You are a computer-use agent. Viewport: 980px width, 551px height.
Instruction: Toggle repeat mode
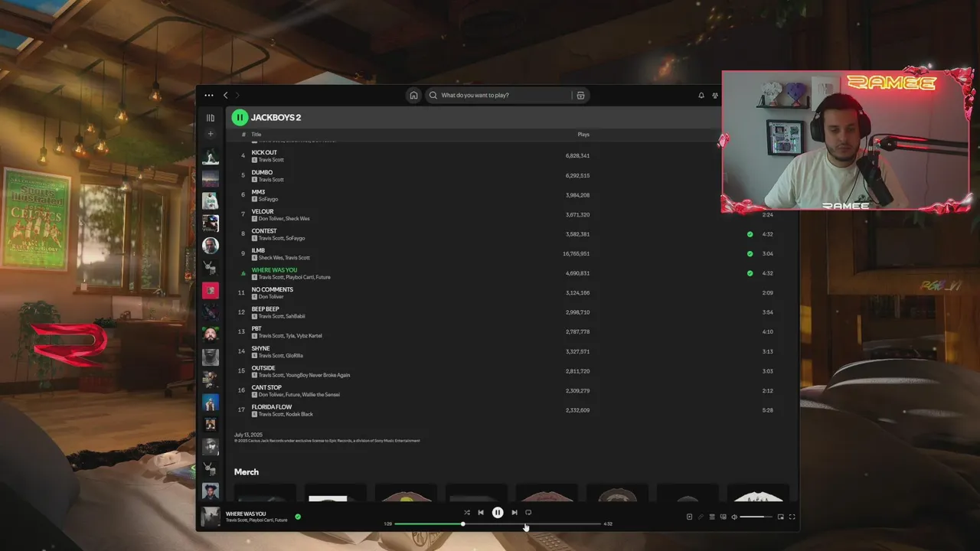[x=528, y=513]
